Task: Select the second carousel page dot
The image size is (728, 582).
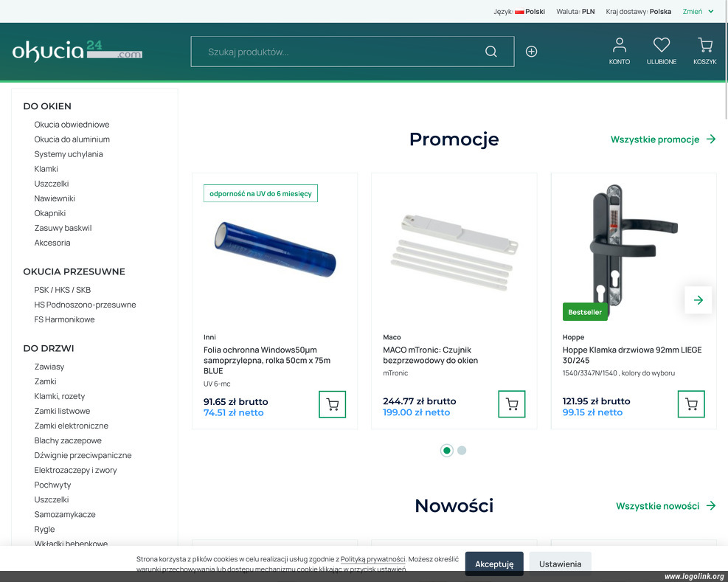Action: tap(462, 451)
